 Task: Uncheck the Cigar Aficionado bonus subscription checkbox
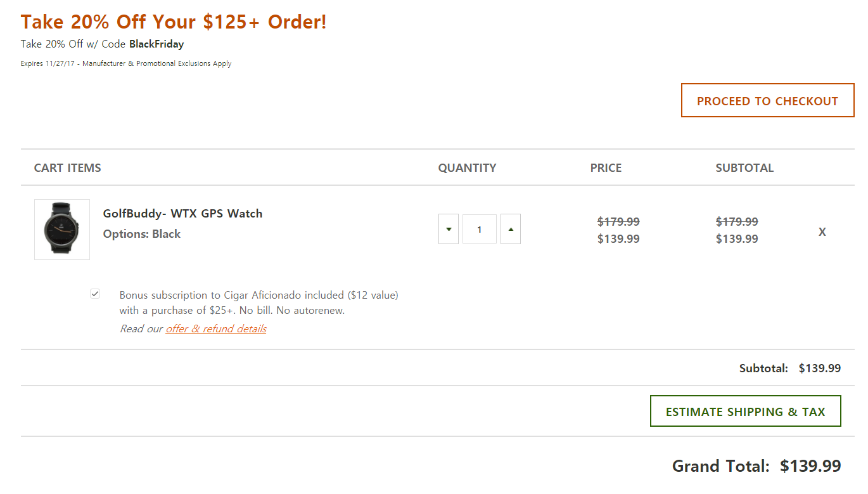(x=95, y=294)
